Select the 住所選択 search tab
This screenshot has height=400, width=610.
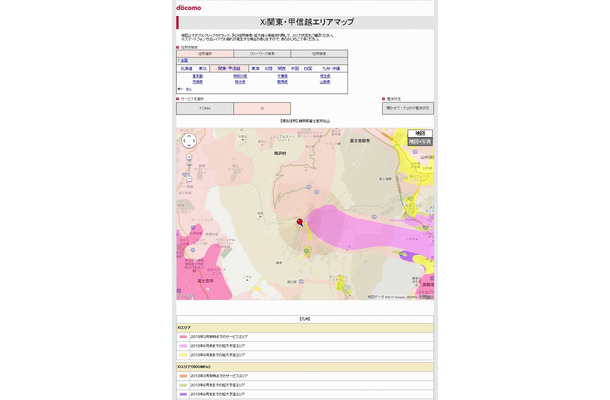[205, 54]
